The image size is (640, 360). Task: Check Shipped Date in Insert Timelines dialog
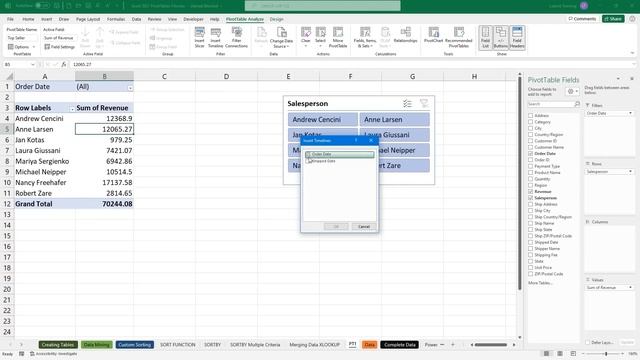308,161
